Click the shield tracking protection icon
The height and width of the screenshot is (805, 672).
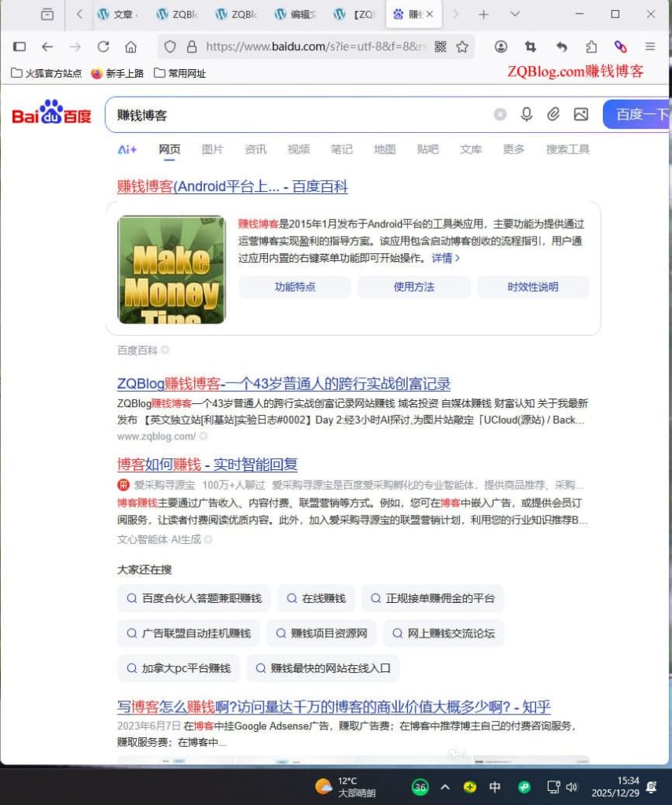coord(170,46)
